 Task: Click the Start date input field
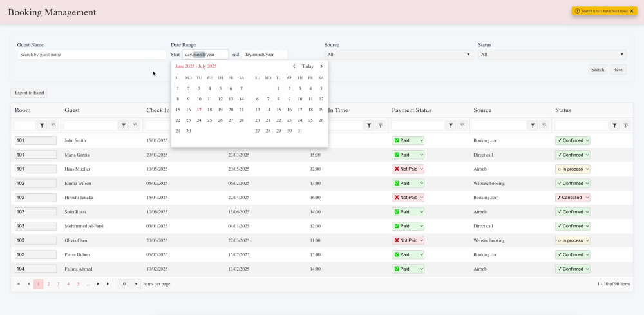coord(205,55)
